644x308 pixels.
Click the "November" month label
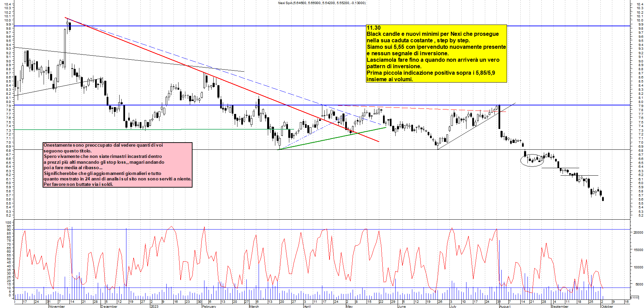tap(57, 306)
